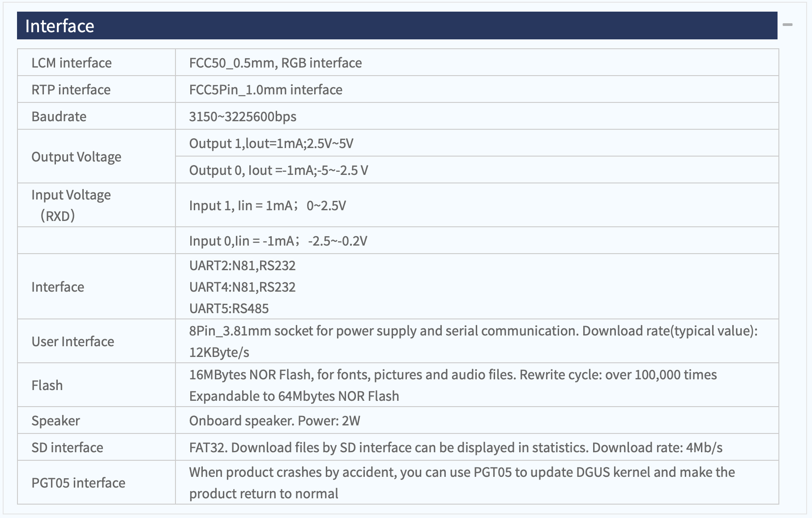
Task: Click the Onboard speaker power value
Action: point(274,420)
